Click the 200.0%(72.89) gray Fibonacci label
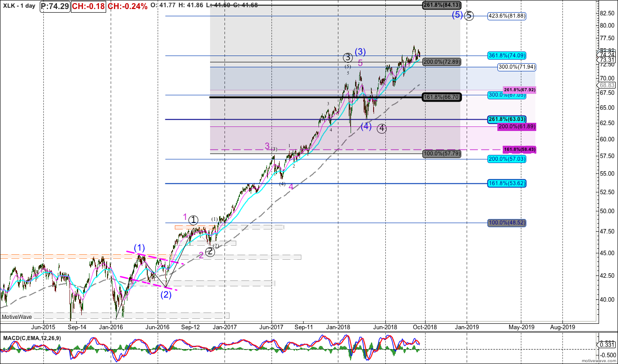Viewport: 618px width, 364px height. point(442,62)
